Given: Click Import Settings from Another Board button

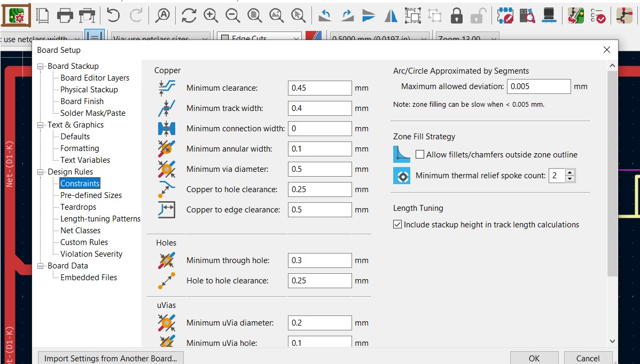Looking at the screenshot, I should (111, 358).
